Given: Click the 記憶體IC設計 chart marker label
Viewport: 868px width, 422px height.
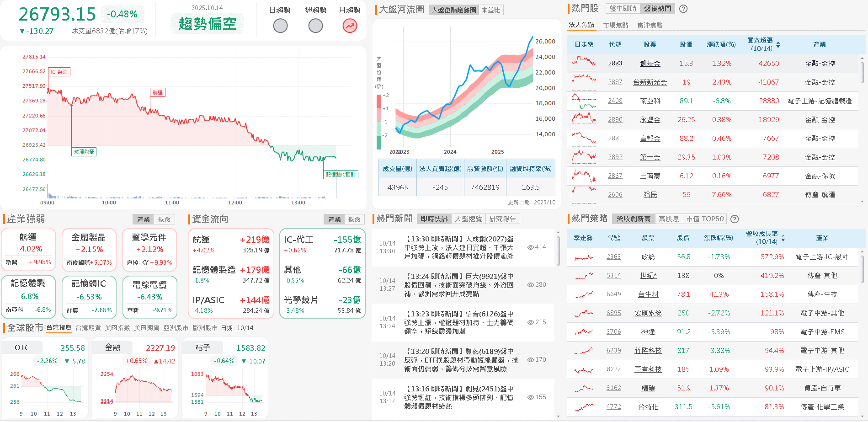Looking at the screenshot, I should click(341, 175).
